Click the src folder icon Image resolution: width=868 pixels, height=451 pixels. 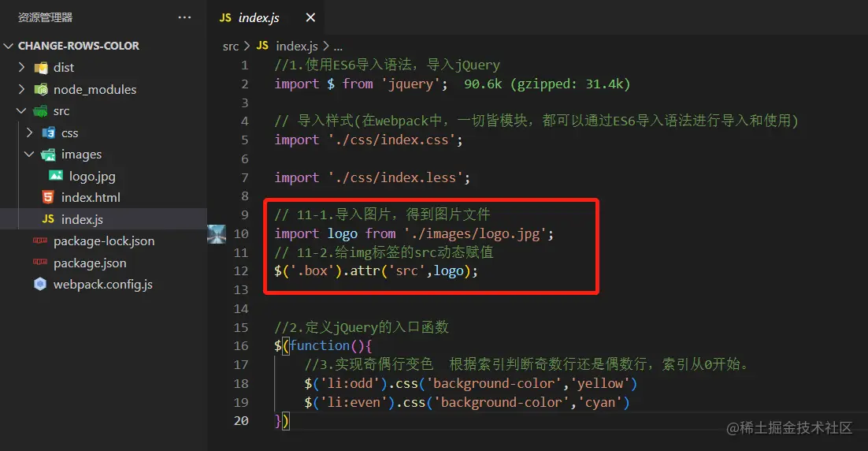pos(40,111)
